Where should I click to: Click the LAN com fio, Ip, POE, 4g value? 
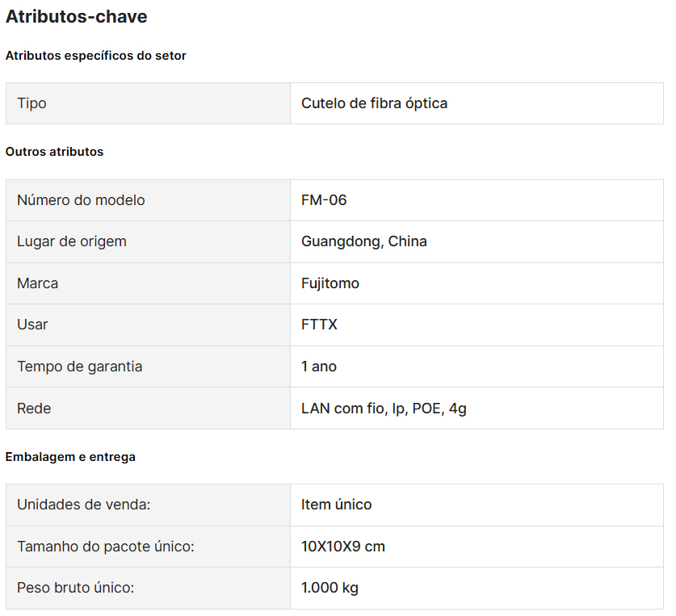(384, 409)
